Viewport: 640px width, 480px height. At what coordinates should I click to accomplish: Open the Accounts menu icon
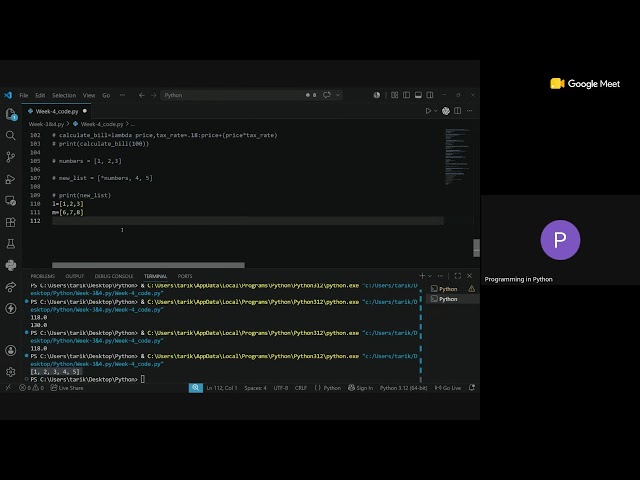coord(11,350)
